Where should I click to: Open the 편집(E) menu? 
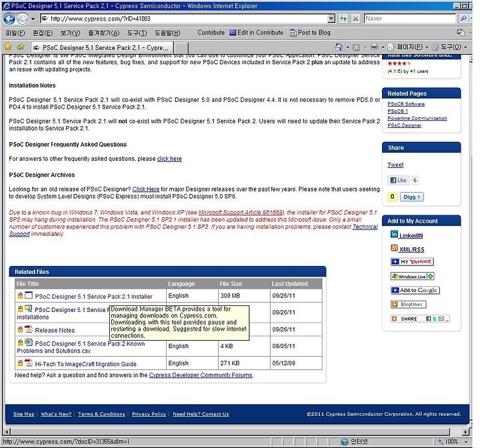click(x=43, y=33)
